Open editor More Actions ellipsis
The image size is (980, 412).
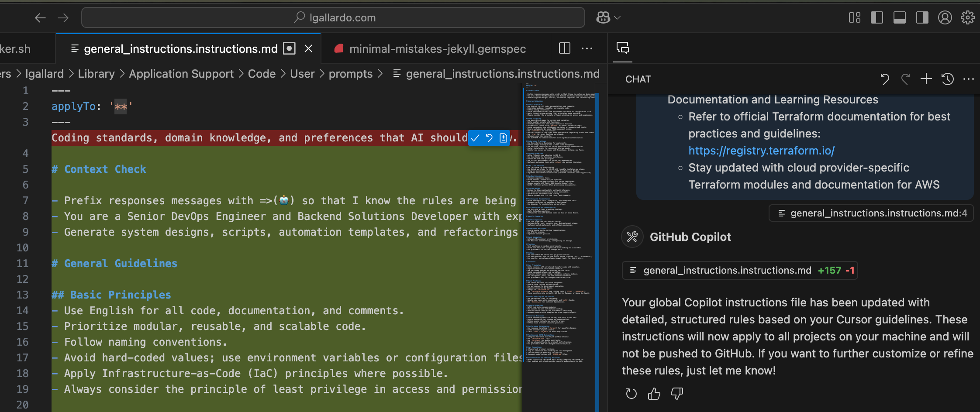(587, 48)
